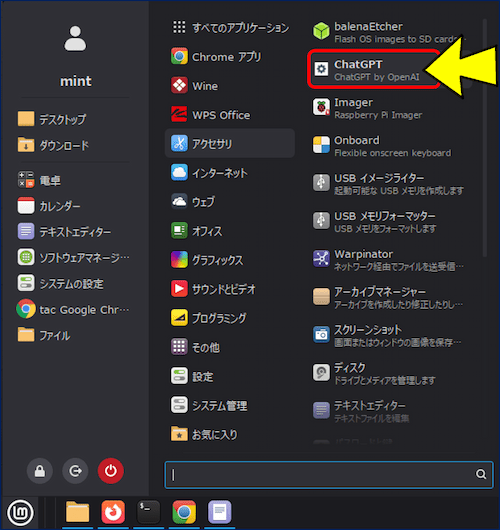Image resolution: width=500 pixels, height=530 pixels.
Task: Click the mint user avatar
Action: point(75,39)
